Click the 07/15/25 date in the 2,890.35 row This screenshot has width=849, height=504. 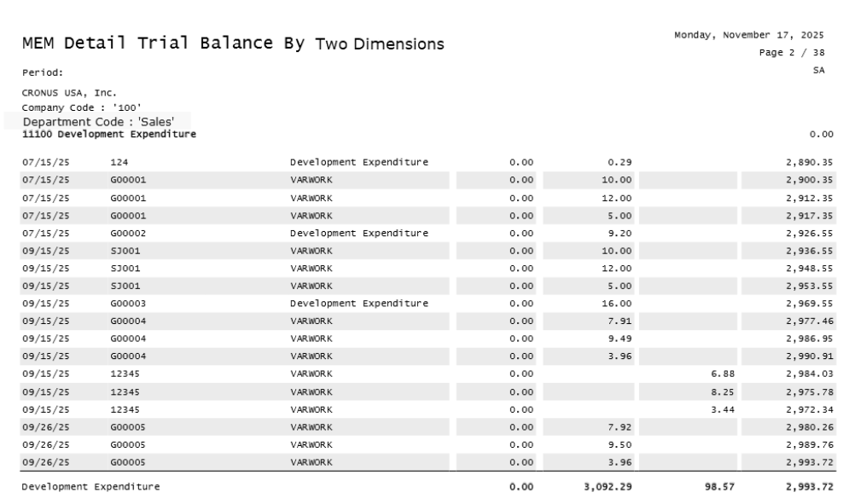click(x=46, y=162)
